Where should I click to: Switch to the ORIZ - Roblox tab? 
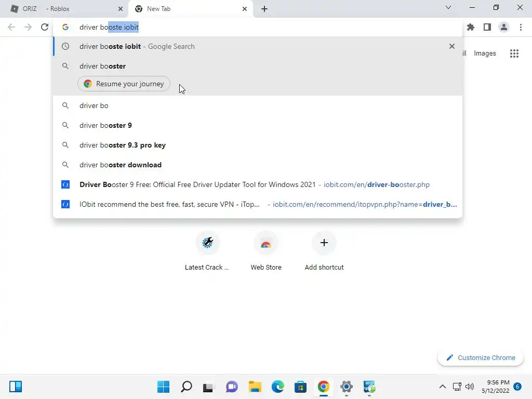64,9
